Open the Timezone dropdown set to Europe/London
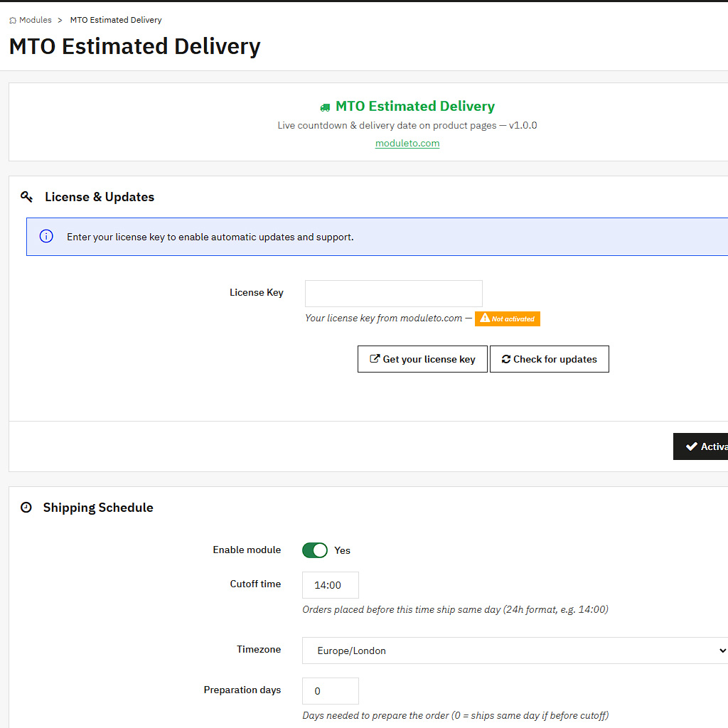 point(515,651)
